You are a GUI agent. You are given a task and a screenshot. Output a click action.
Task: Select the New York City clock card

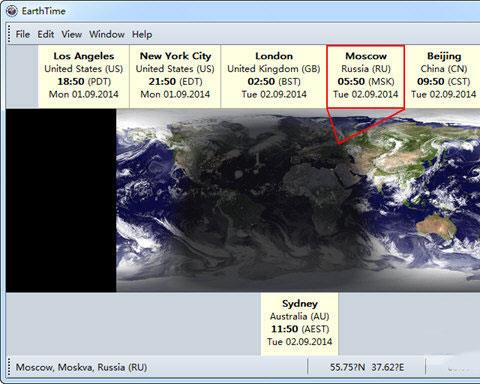click(175, 76)
